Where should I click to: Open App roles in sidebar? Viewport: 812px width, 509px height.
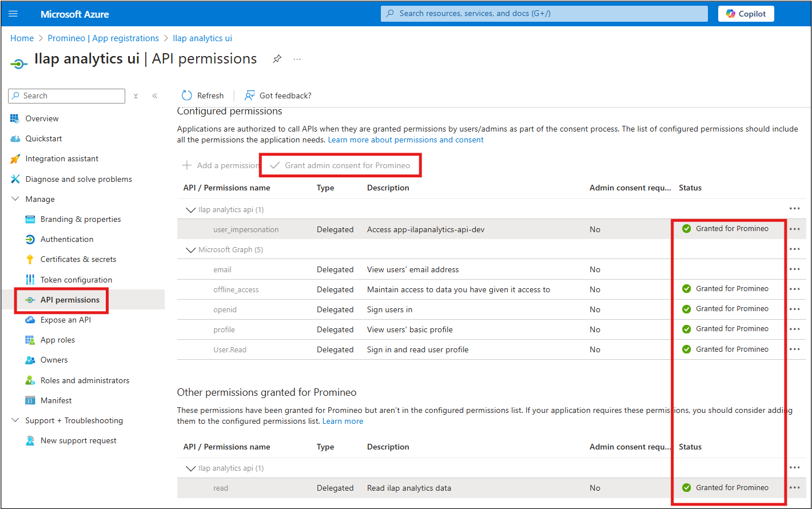coord(58,340)
